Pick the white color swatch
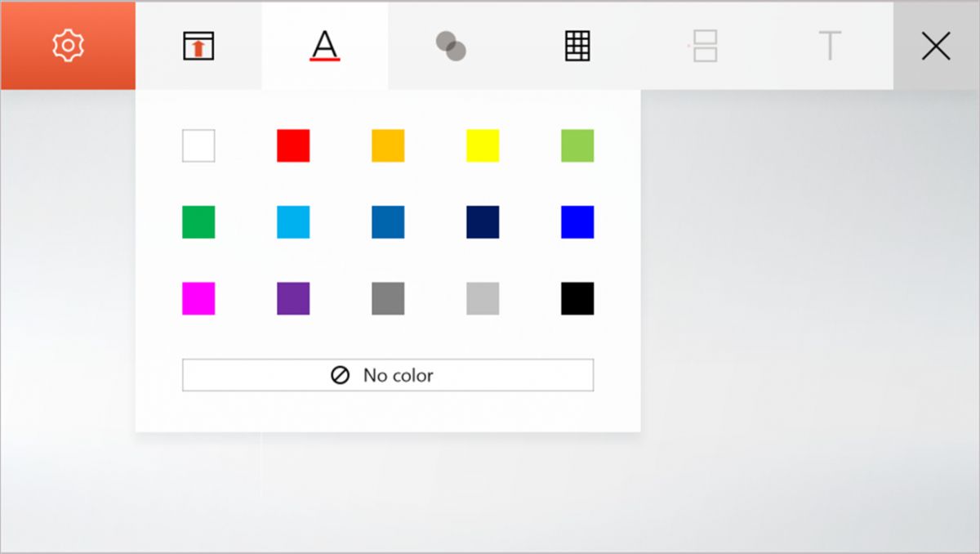980x554 pixels. point(198,145)
